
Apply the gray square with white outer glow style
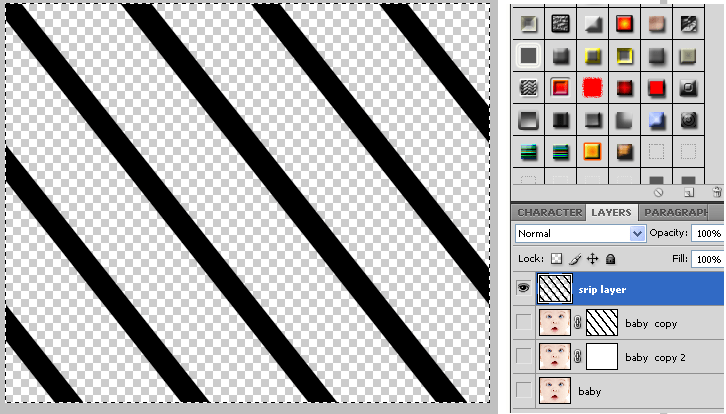coord(528,56)
